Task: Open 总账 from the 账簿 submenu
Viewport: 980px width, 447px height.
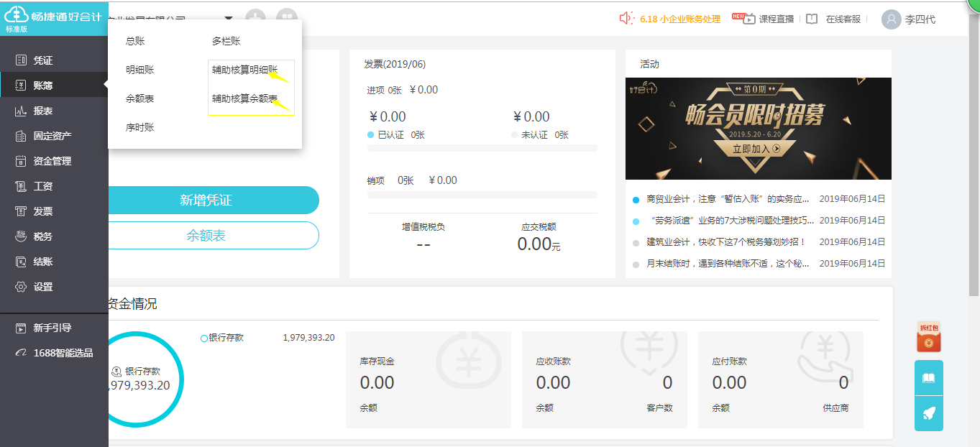Action: coord(135,42)
